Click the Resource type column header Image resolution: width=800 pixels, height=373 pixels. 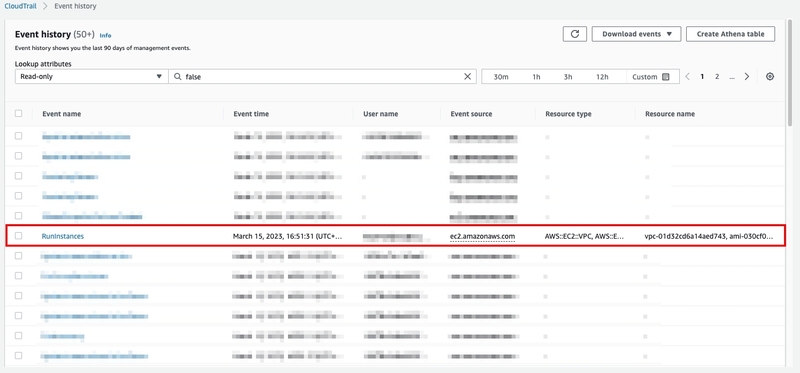point(568,114)
